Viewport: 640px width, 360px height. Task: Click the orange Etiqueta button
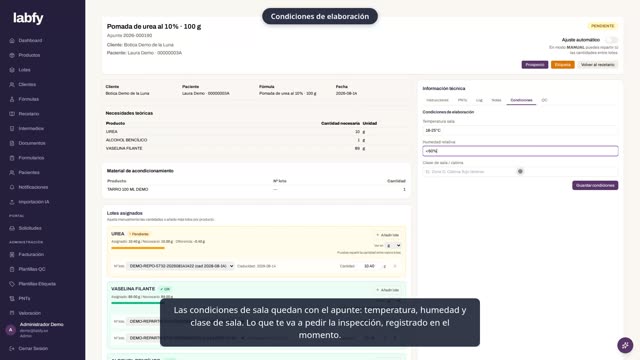click(562, 65)
